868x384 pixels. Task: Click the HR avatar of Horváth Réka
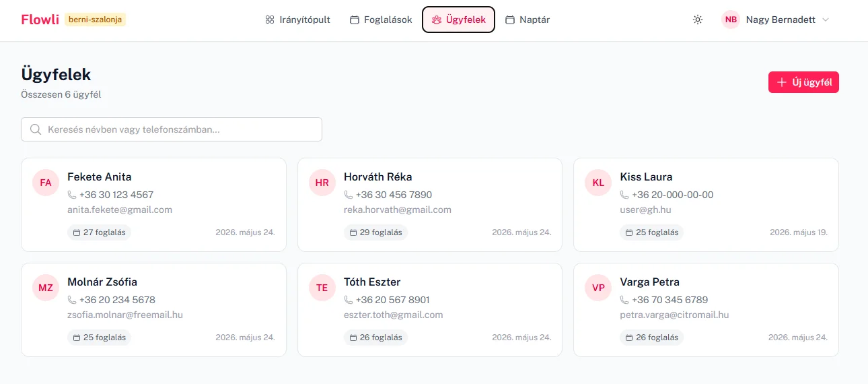pos(322,183)
